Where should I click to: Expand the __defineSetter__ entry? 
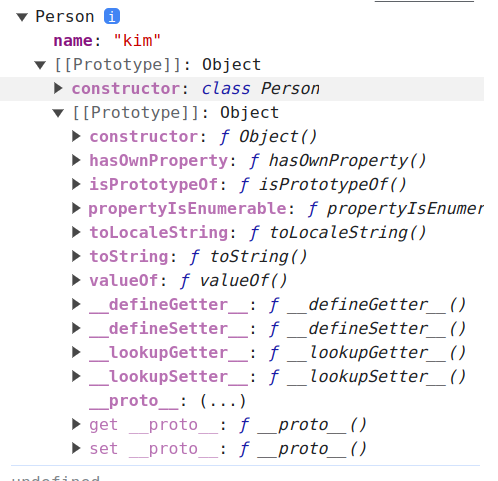[x=76, y=328]
